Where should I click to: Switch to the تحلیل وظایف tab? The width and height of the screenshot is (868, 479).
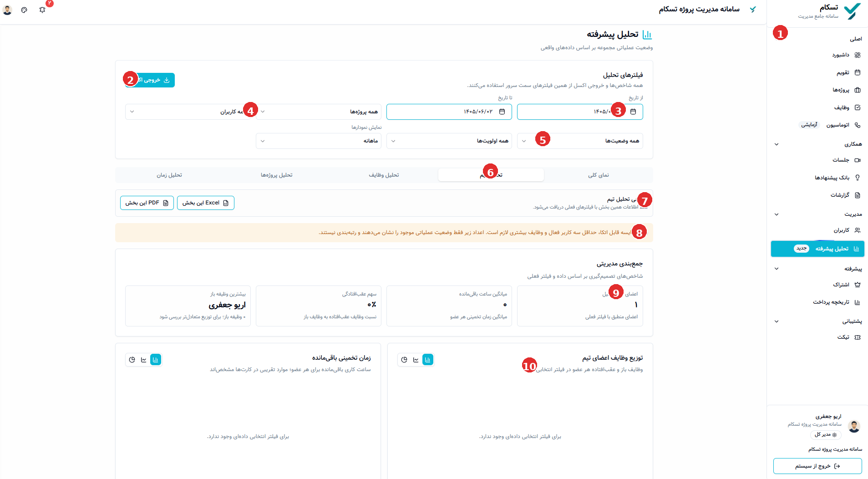click(384, 175)
